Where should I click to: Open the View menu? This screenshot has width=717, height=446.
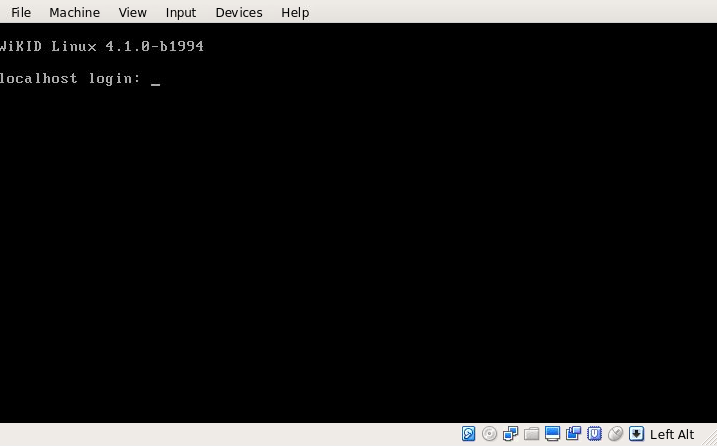pos(133,12)
